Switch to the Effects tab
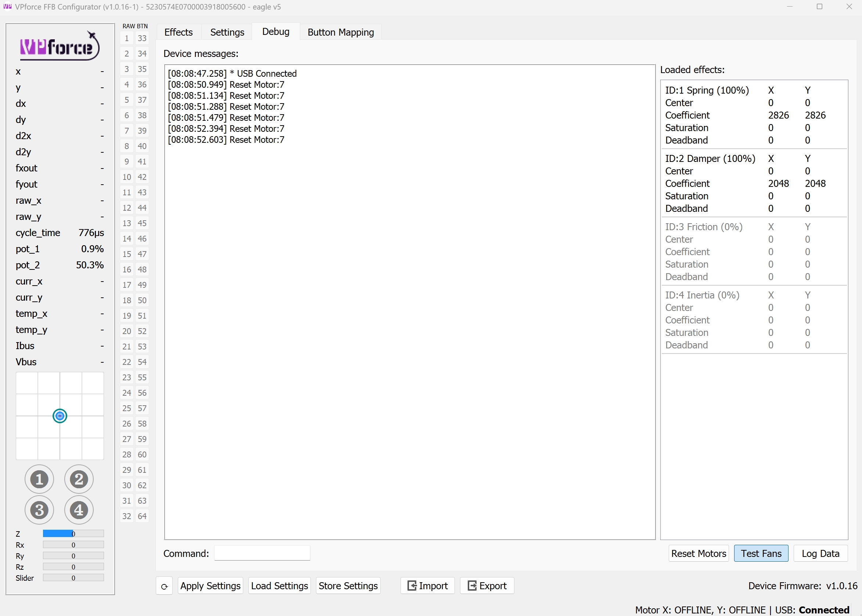862x616 pixels. (x=179, y=32)
